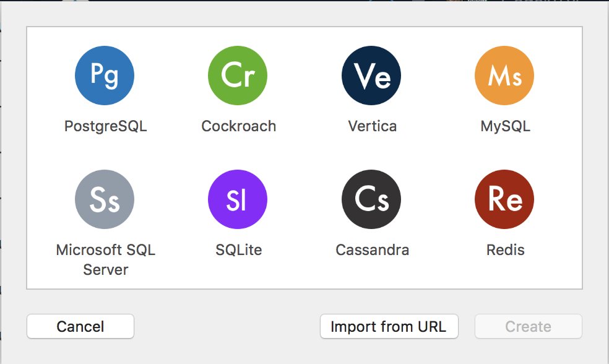Click the Cockroach label text
This screenshot has width=609, height=364.
[238, 126]
